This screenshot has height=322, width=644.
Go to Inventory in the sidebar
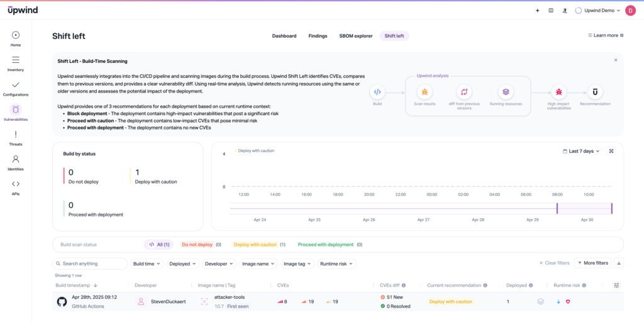pyautogui.click(x=16, y=60)
